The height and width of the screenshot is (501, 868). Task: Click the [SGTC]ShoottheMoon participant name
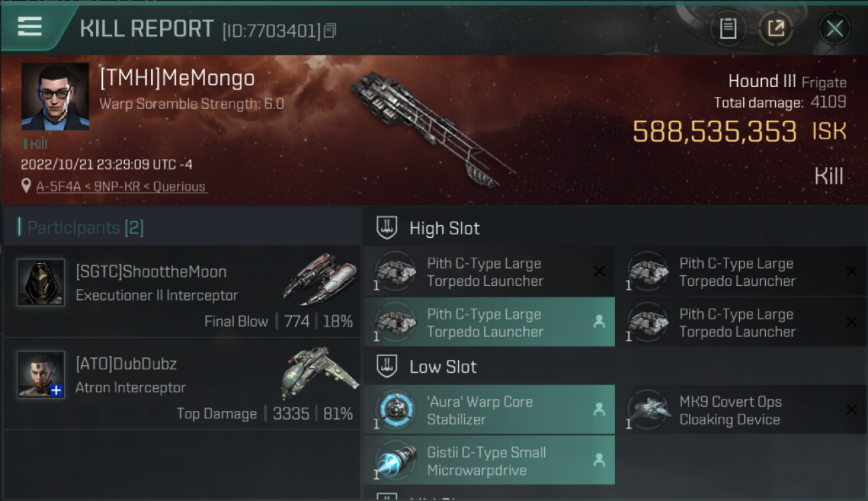click(151, 272)
